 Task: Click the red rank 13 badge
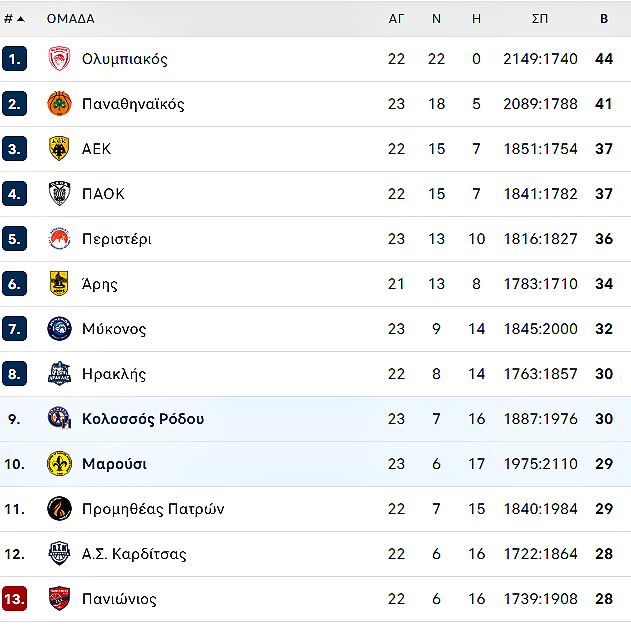click(14, 599)
